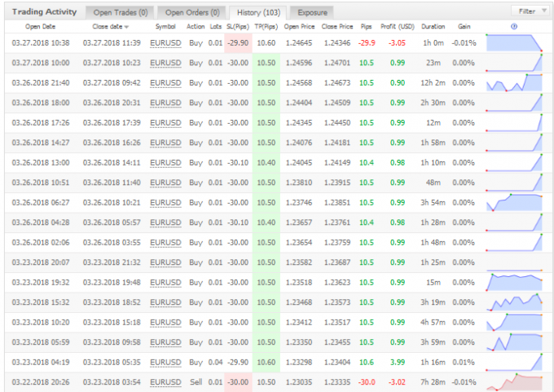Click close price 1.23335
Image resolution: width=554 pixels, height=392 pixels.
[x=337, y=382]
